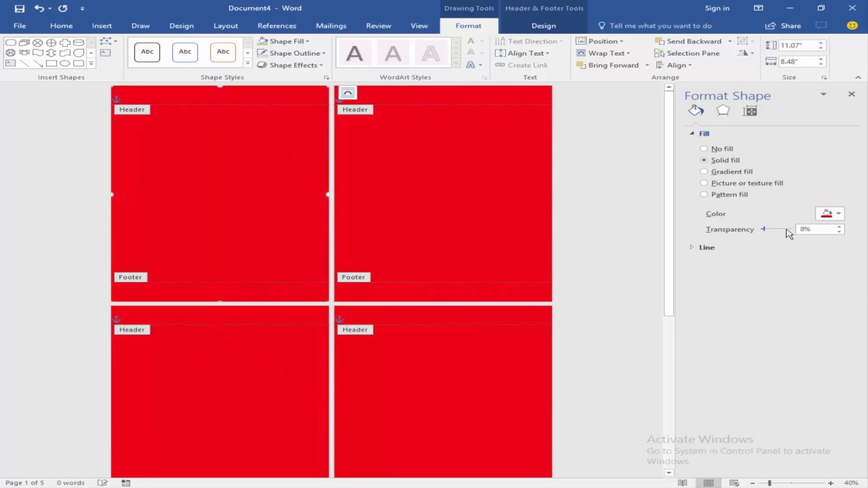
Task: Switch to the View tab
Action: pyautogui.click(x=419, y=26)
